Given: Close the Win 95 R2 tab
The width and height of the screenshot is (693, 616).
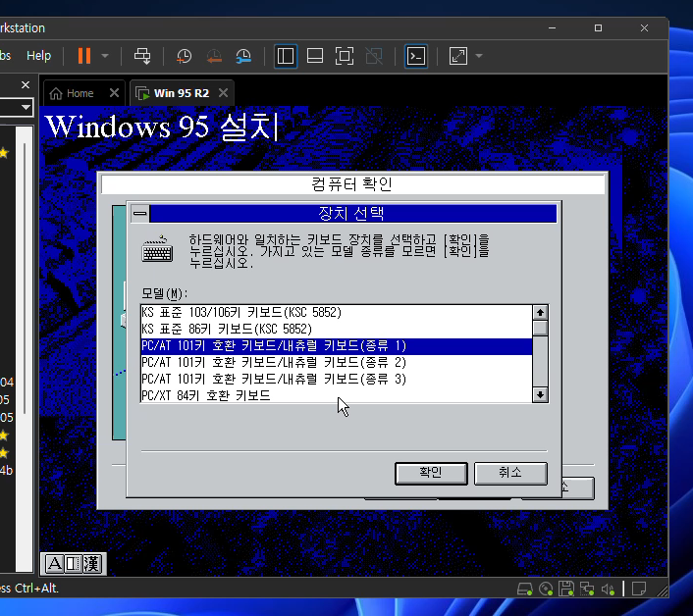Looking at the screenshot, I should click(223, 93).
